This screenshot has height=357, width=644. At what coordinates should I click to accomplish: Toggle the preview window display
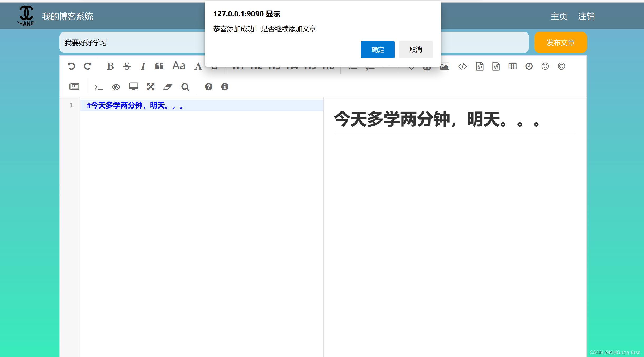pos(133,86)
